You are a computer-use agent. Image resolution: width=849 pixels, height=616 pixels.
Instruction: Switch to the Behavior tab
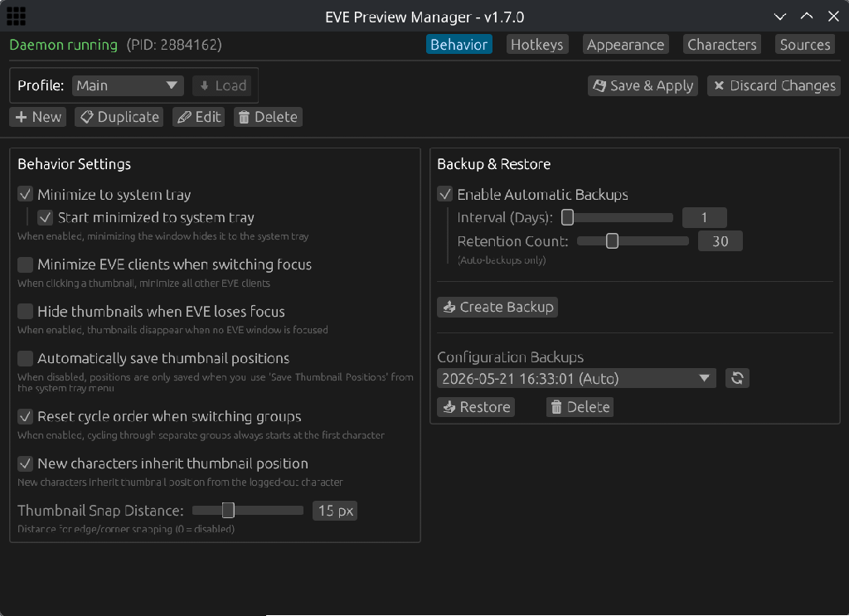pyautogui.click(x=458, y=45)
